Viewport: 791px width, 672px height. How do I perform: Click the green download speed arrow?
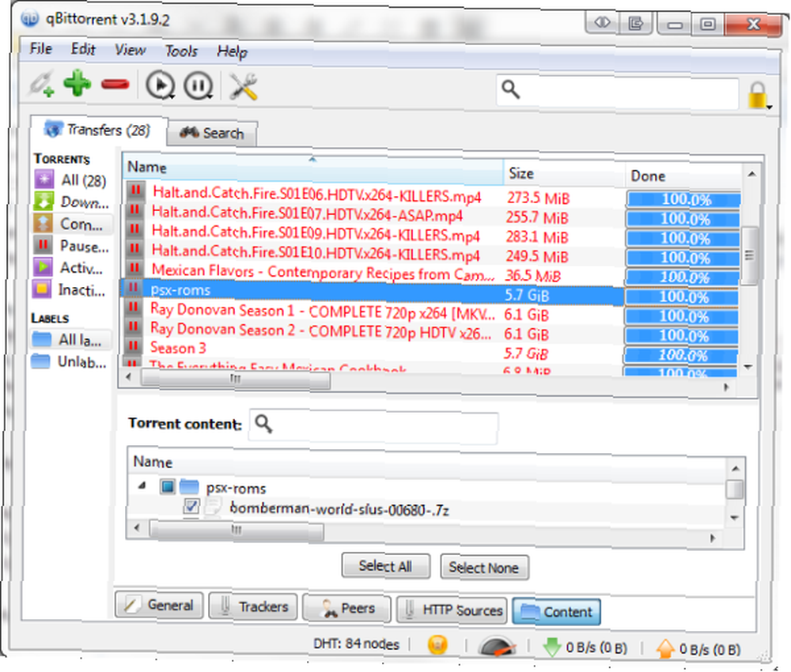(552, 647)
